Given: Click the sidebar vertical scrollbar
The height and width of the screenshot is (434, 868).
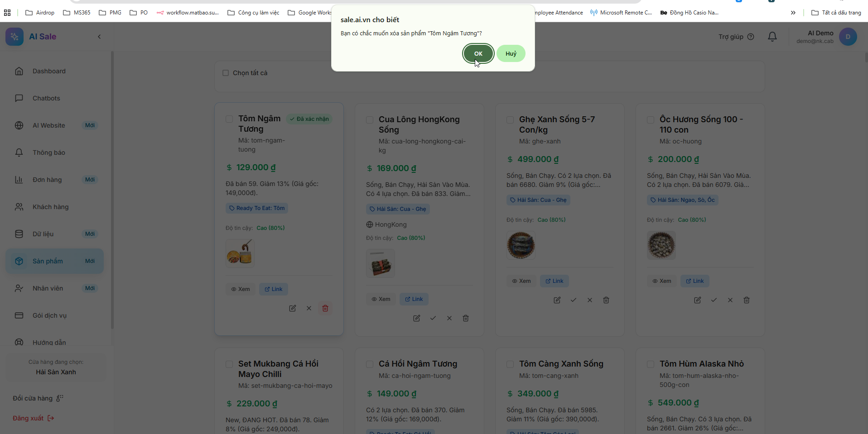Looking at the screenshot, I should 112,190.
